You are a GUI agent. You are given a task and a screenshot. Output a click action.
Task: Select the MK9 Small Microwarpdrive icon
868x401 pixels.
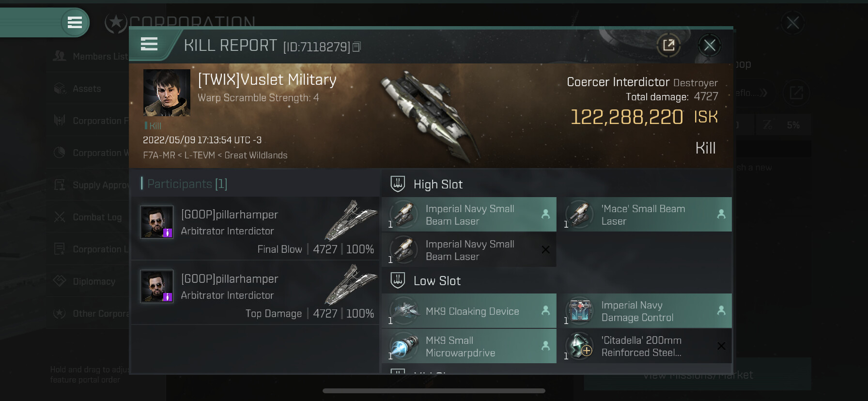pos(404,346)
